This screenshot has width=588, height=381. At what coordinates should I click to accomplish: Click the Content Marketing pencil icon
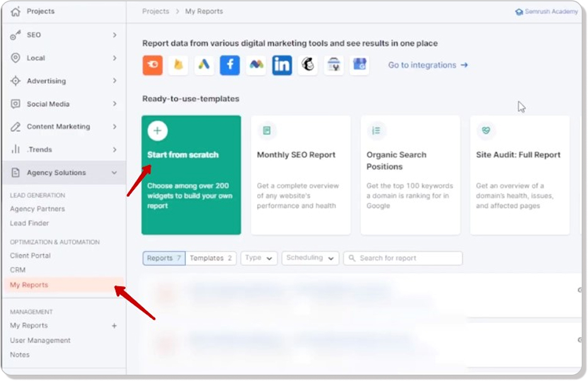point(15,127)
